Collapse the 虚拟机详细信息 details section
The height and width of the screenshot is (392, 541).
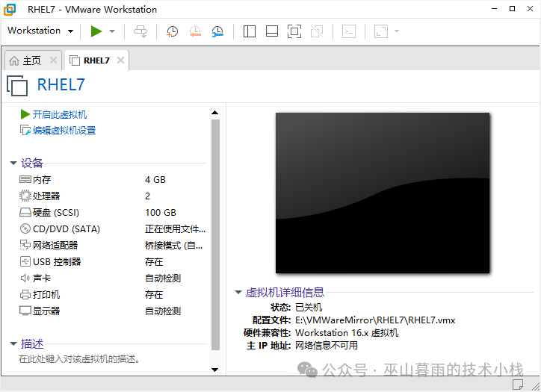coord(238,293)
